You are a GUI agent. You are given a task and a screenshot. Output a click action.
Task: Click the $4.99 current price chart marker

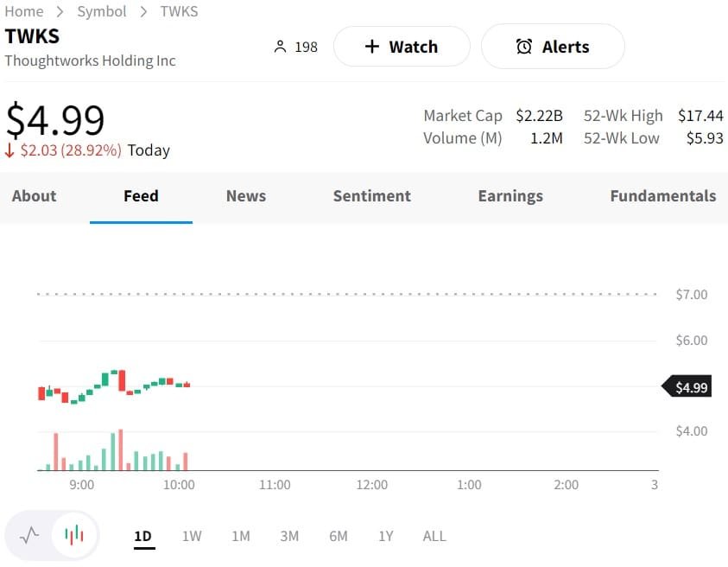tap(689, 387)
